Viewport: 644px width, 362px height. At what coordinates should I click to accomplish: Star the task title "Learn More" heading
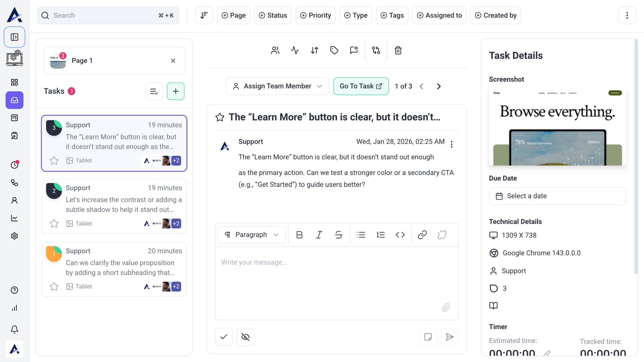(x=220, y=117)
